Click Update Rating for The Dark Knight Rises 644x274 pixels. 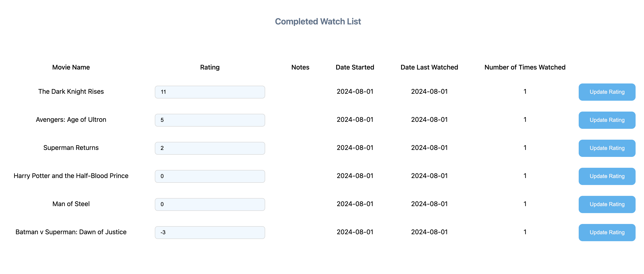[x=607, y=92]
